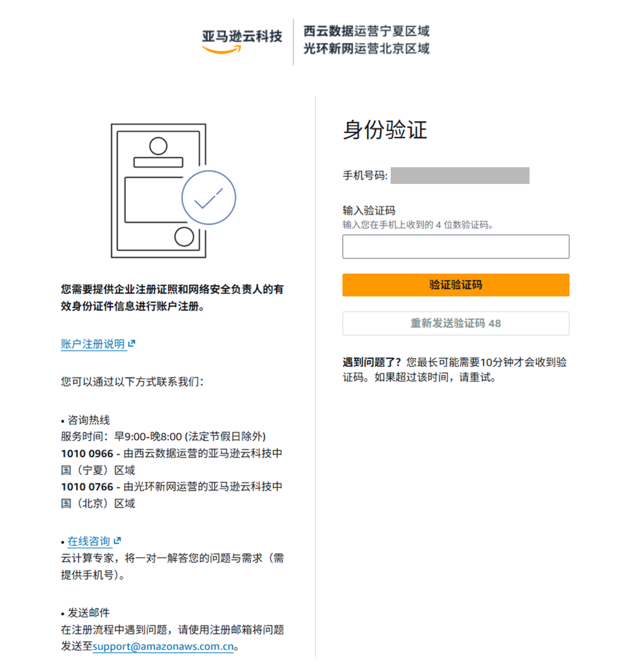644x668 pixels.
Task: Click the masked phone number field
Action: click(460, 176)
